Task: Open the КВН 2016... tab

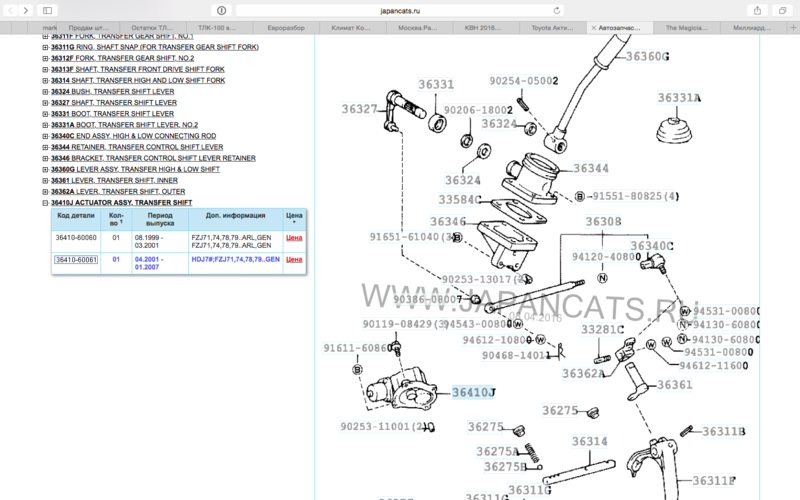Action: (x=483, y=28)
